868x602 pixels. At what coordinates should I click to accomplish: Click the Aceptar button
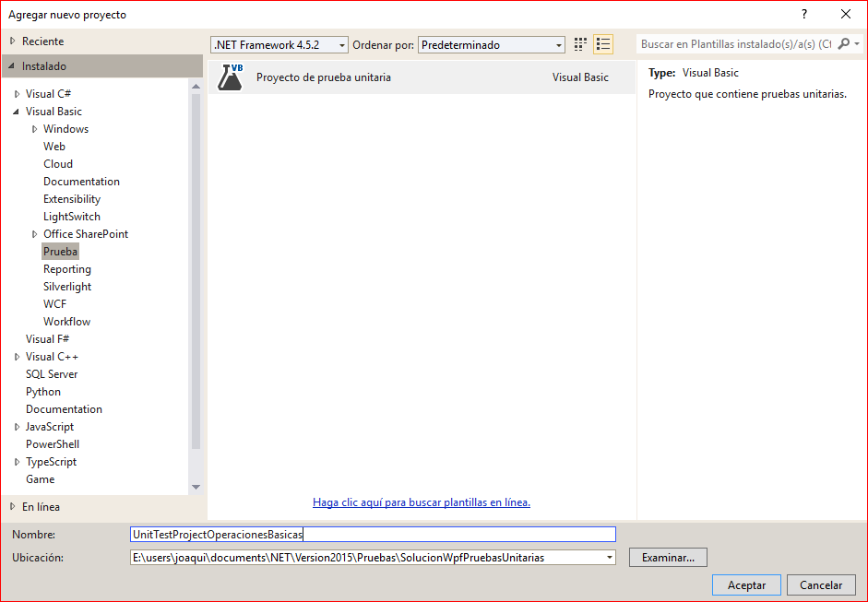click(746, 584)
